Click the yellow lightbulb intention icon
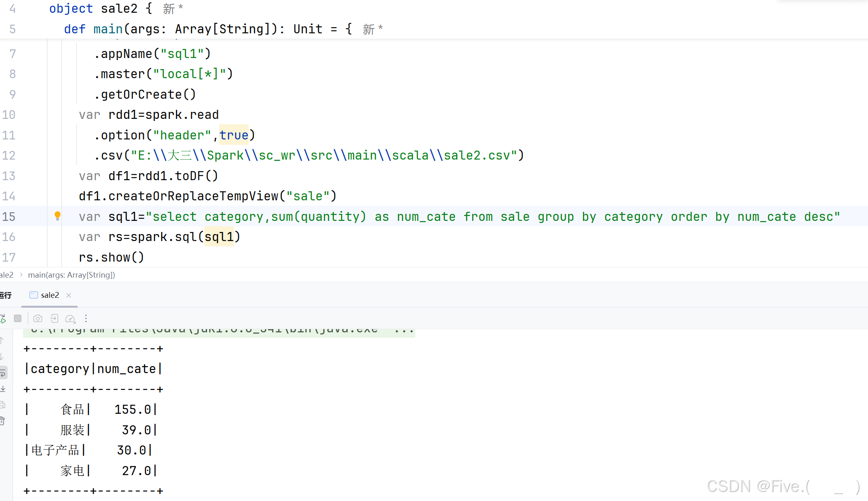This screenshot has height=501, width=868. tap(58, 216)
